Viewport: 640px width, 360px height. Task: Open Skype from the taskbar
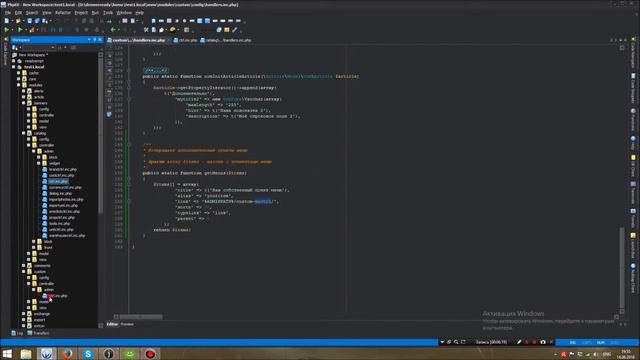pyautogui.click(x=88, y=354)
